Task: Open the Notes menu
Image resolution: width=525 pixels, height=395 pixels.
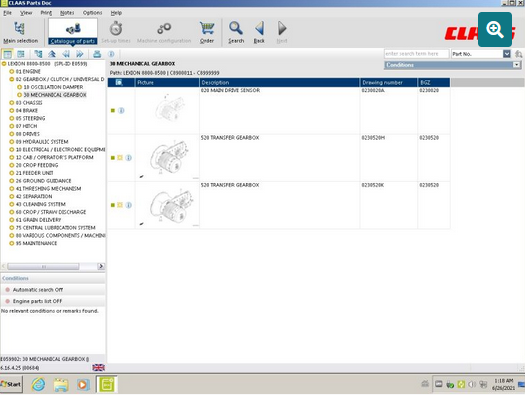Action: pyautogui.click(x=67, y=13)
